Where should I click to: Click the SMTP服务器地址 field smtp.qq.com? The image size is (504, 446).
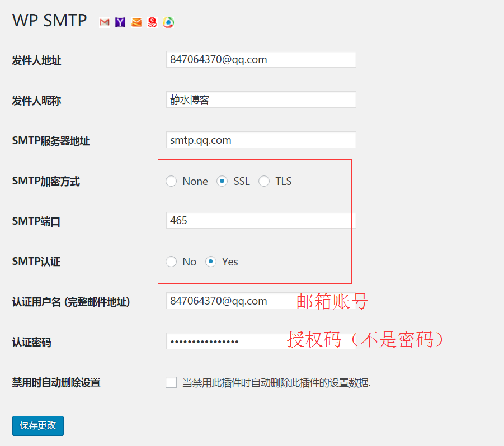coord(261,140)
